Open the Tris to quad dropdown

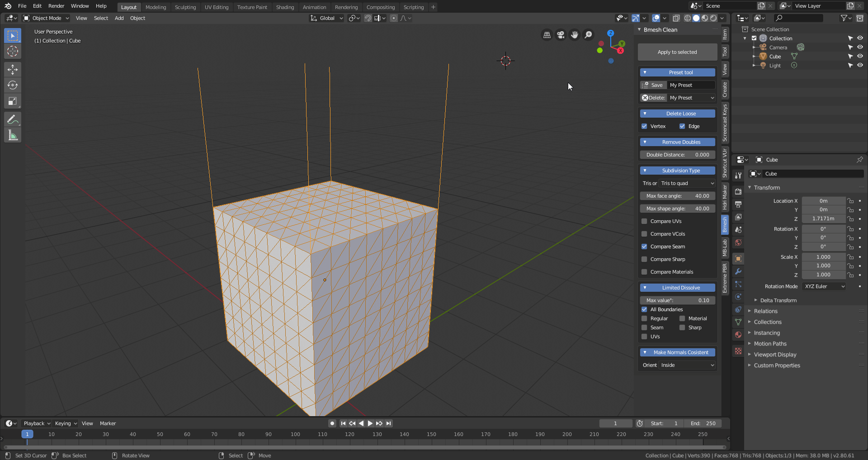686,183
